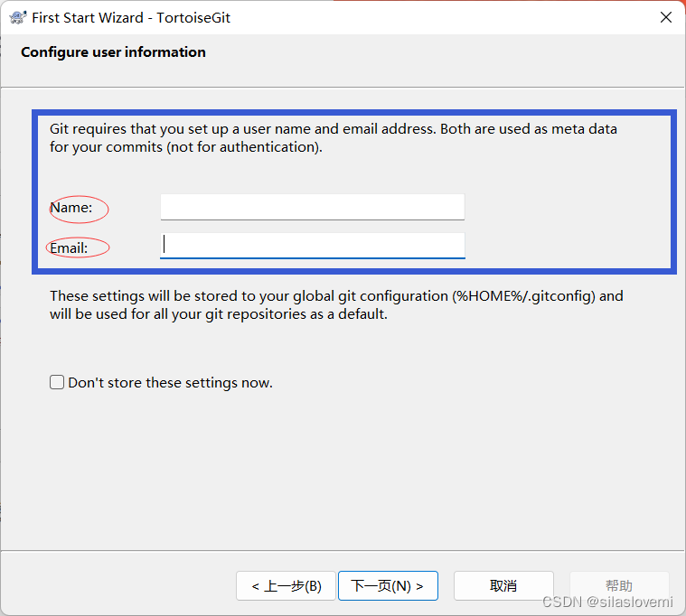Cancel the wizard with 取消 button
The image size is (686, 616).
tap(503, 586)
